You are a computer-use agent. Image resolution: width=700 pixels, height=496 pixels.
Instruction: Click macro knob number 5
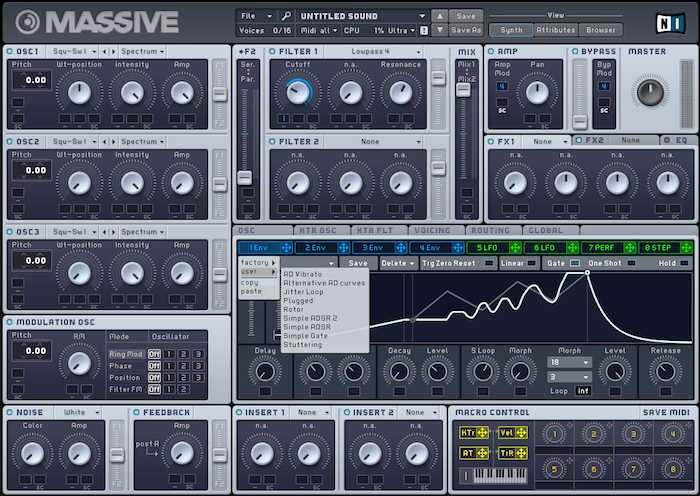[x=554, y=469]
